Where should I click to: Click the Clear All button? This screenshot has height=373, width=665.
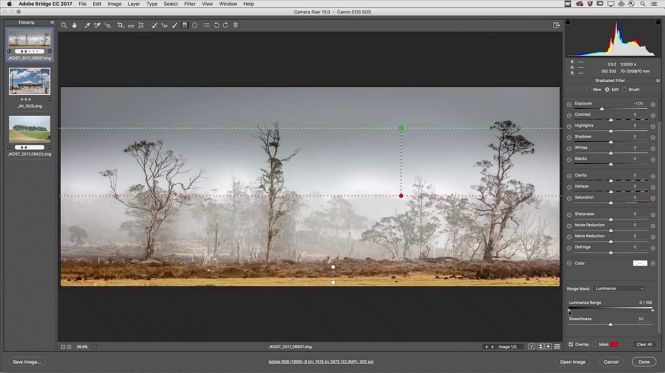[644, 344]
